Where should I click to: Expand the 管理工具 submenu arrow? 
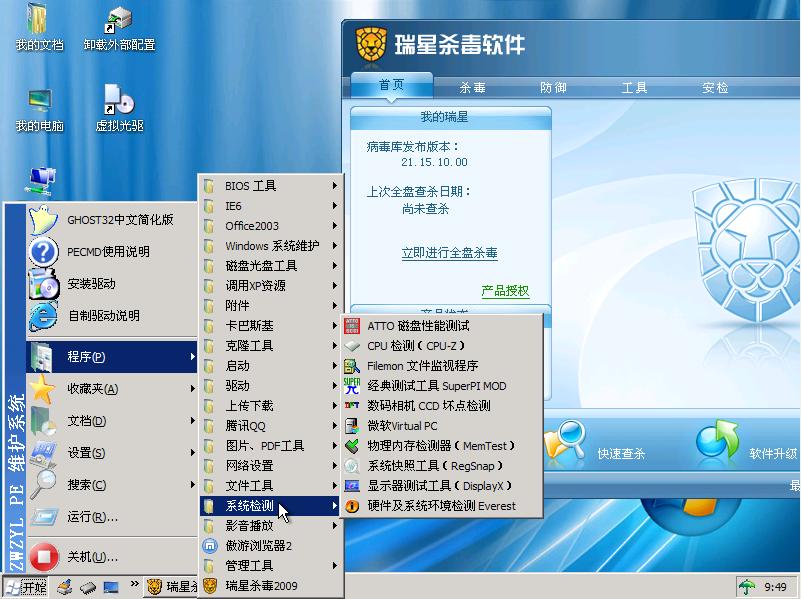pyautogui.click(x=335, y=565)
